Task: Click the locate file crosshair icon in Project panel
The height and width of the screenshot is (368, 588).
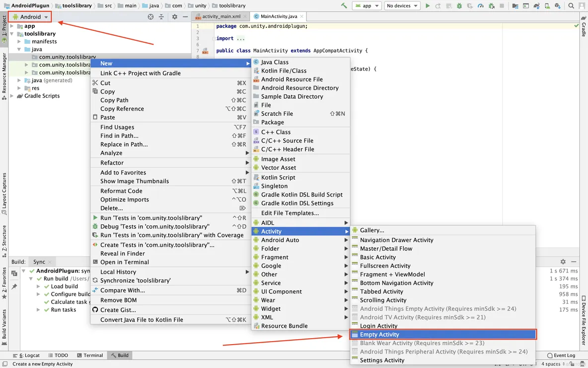Action: click(x=150, y=16)
